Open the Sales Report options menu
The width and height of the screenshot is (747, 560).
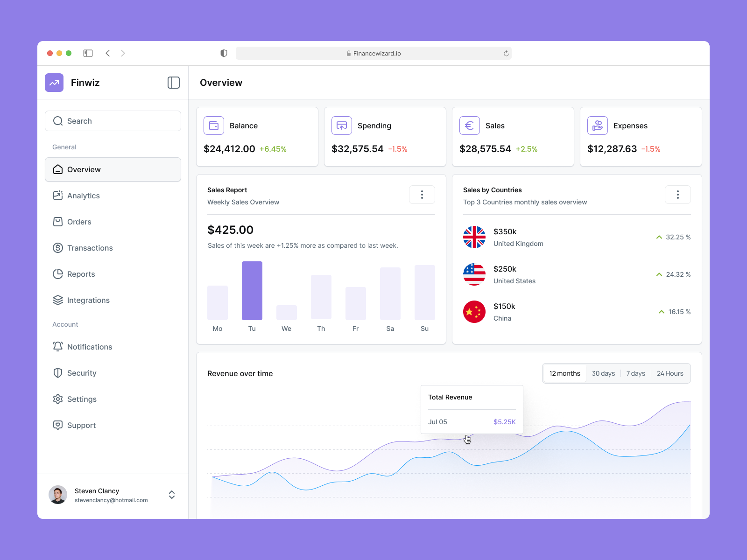(x=422, y=195)
